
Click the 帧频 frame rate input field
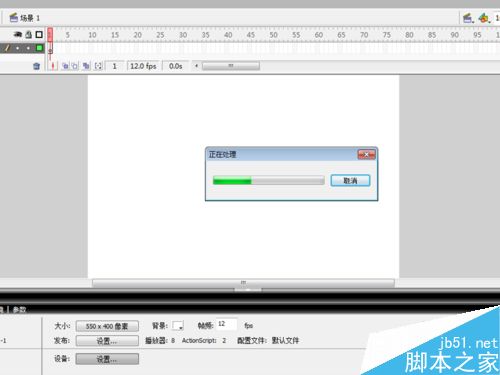(227, 324)
